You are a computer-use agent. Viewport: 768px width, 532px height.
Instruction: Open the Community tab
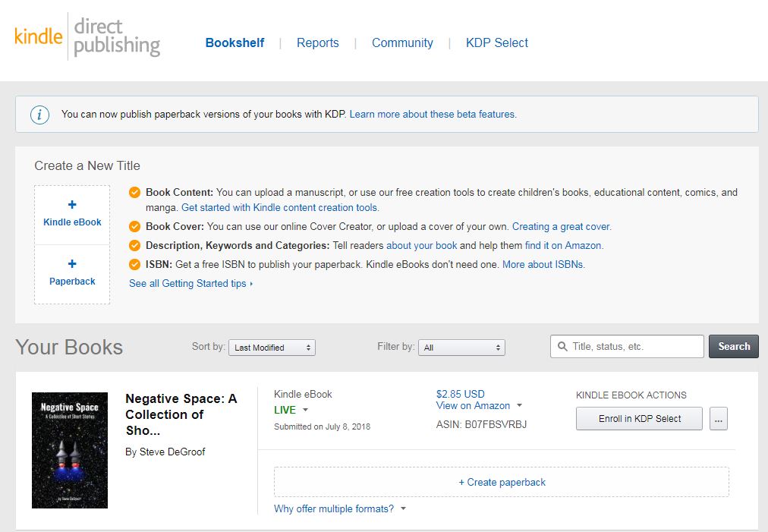[402, 43]
